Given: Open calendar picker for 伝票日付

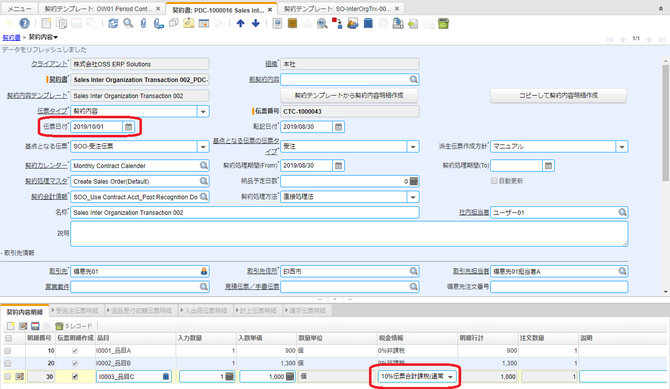Looking at the screenshot, I should [x=128, y=127].
